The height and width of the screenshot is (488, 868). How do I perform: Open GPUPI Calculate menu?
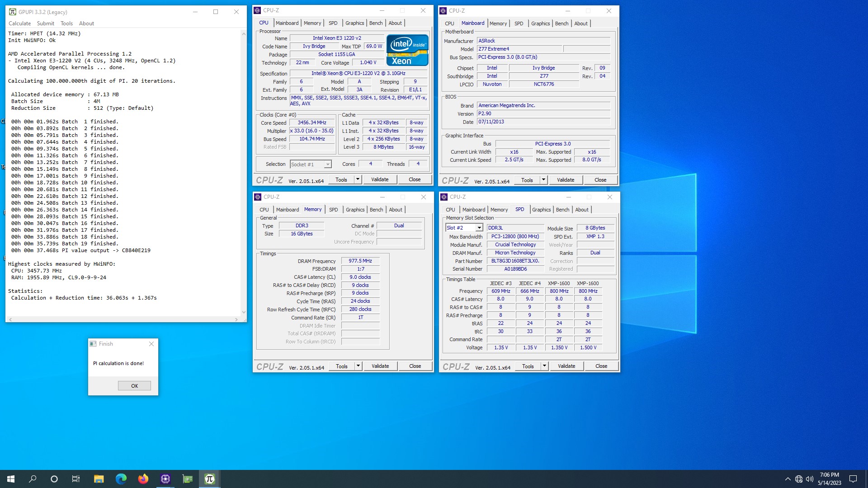[x=20, y=23]
